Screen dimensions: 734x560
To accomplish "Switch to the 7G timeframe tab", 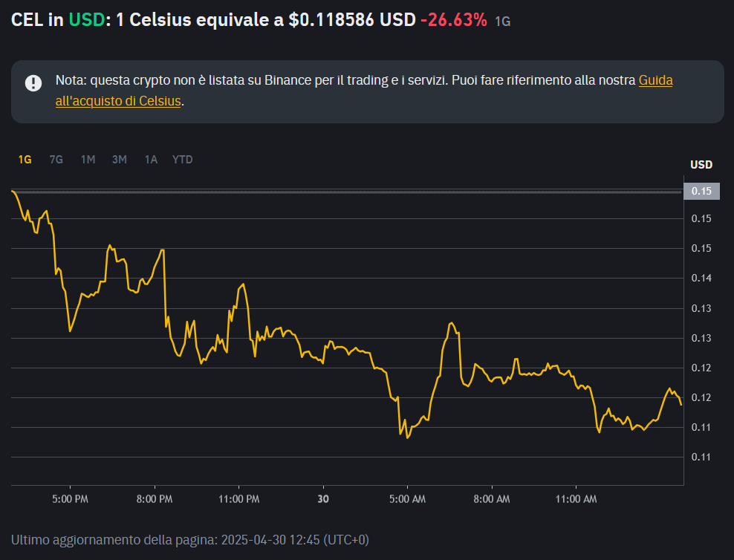I will tap(56, 160).
